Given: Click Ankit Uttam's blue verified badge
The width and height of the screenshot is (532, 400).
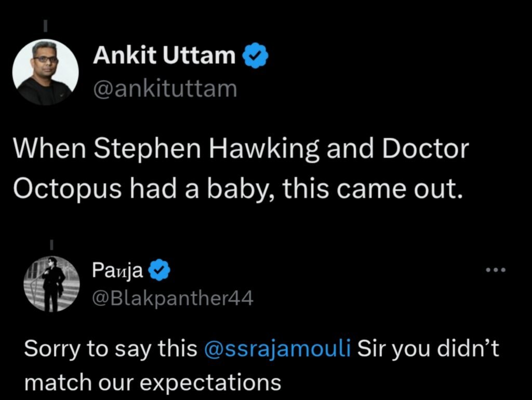Looking at the screenshot, I should (255, 55).
